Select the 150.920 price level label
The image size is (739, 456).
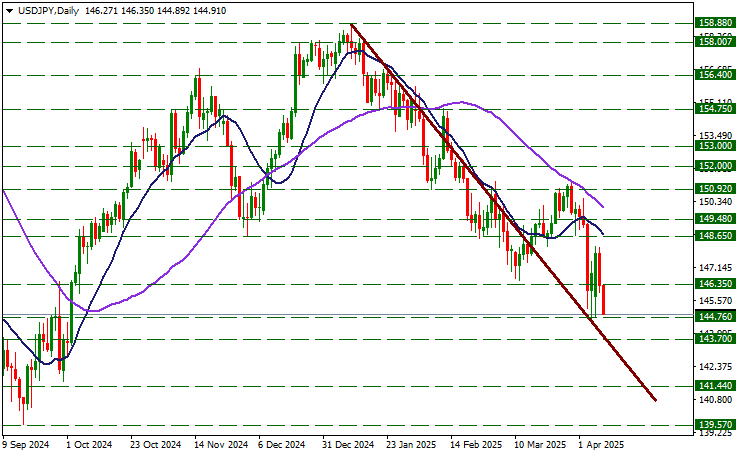[715, 189]
